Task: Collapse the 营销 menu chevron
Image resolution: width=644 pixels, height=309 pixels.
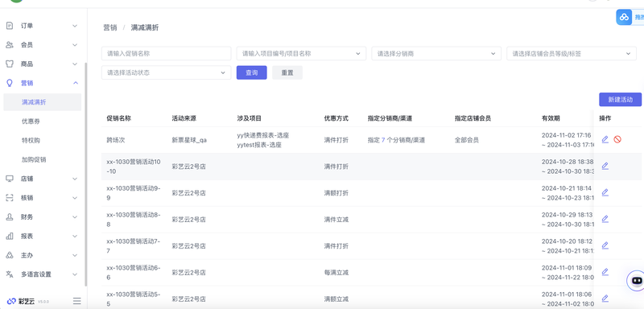Action: click(x=75, y=83)
